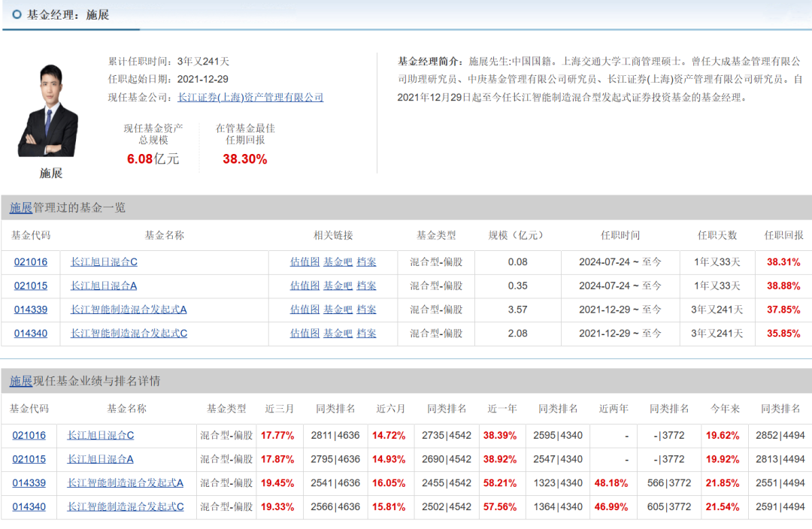Open 估值图 link for 长江智能制造混合发起式C
Viewport: 812px width, 529px height.
304,334
